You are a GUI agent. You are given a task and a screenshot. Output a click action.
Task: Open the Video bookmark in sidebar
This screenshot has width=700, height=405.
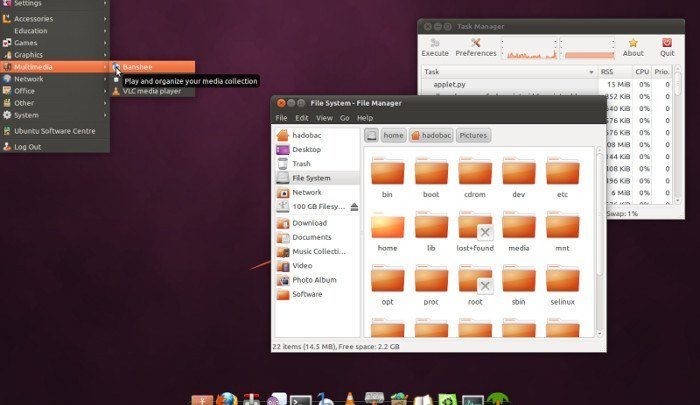pos(317,266)
